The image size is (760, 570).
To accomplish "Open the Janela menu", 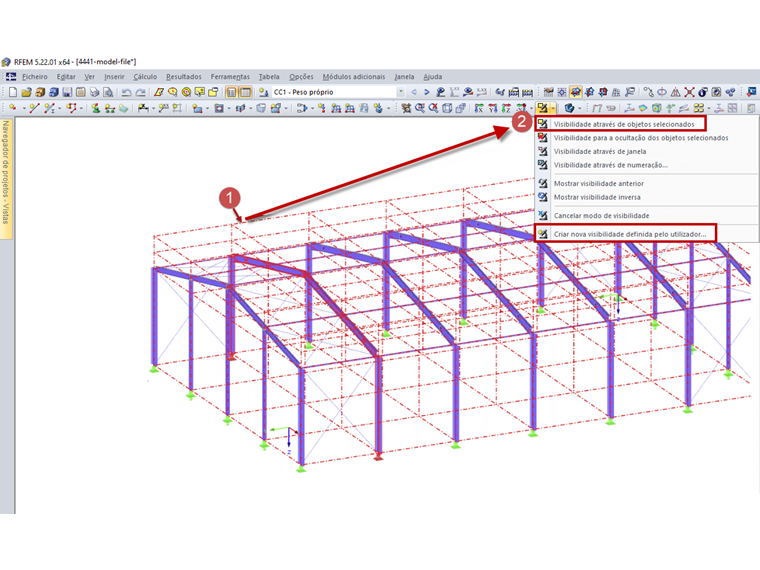I will coord(404,77).
